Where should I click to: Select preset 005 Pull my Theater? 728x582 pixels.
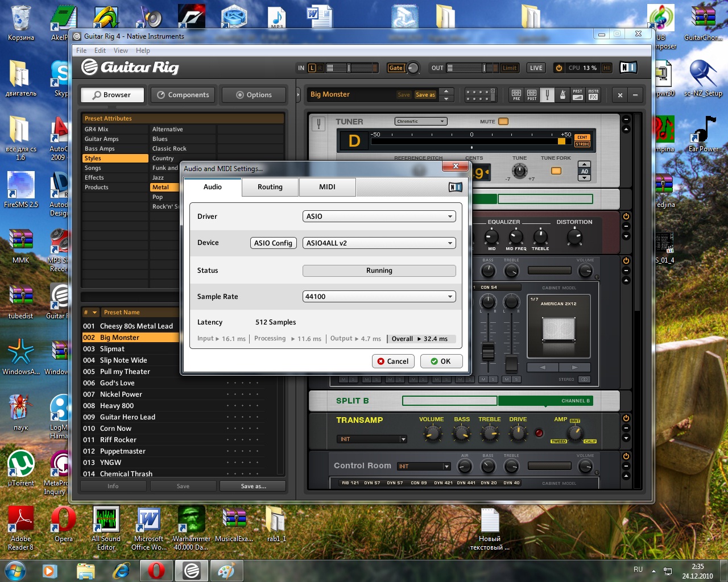[130, 372]
